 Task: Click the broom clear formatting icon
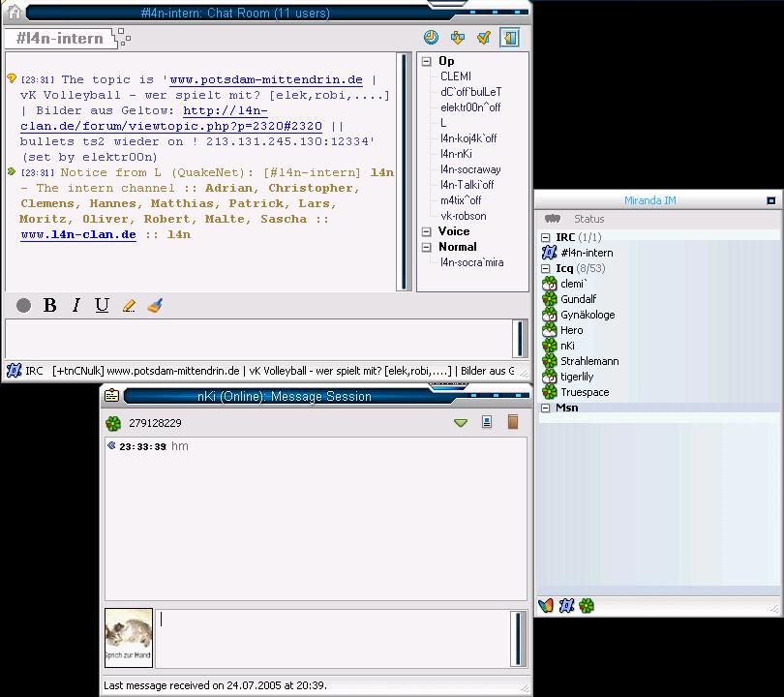click(155, 306)
